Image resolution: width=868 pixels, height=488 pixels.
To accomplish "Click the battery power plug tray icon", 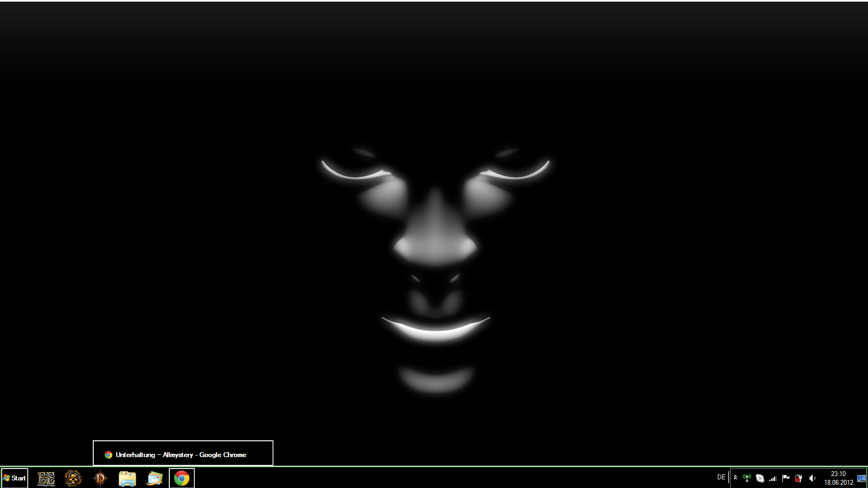I will (799, 478).
